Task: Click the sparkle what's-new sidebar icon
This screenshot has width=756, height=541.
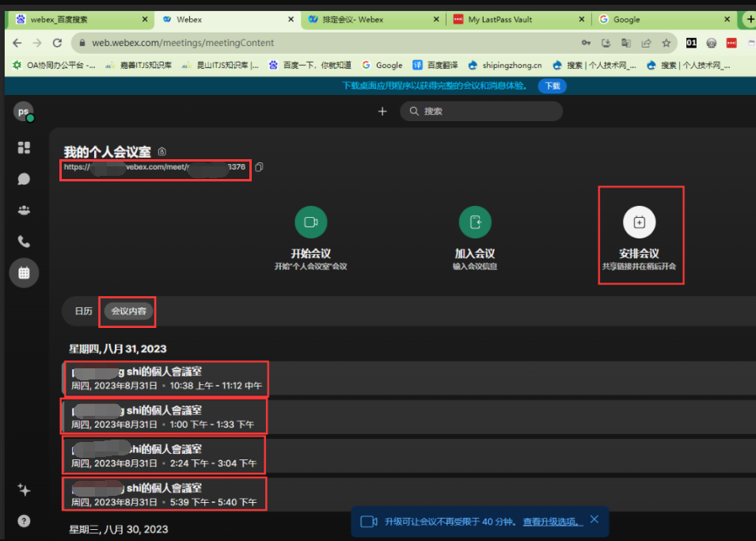Action: pos(24,490)
